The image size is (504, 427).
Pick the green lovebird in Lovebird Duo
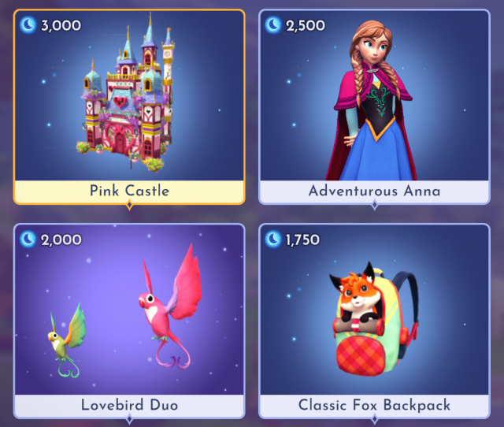point(67,340)
